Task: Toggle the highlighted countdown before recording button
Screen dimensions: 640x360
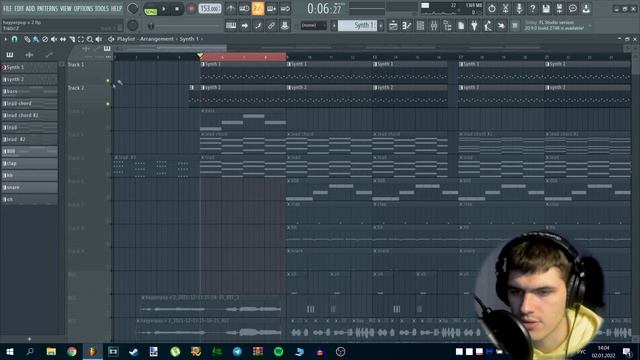Action: [x=258, y=9]
